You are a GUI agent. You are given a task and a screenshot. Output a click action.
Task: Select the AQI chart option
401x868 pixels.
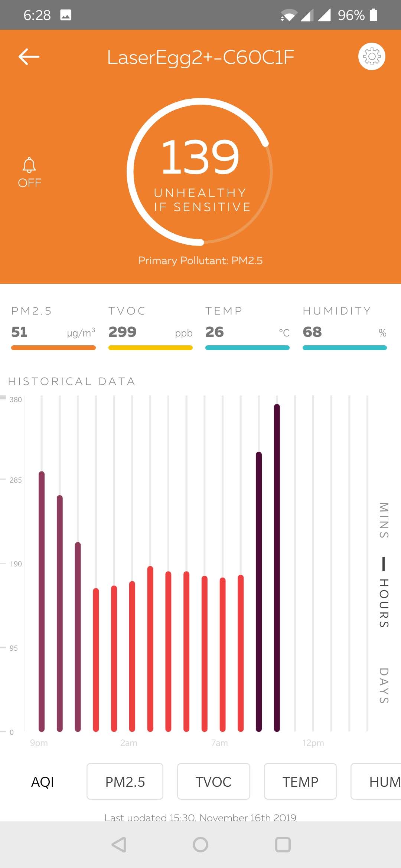43,782
